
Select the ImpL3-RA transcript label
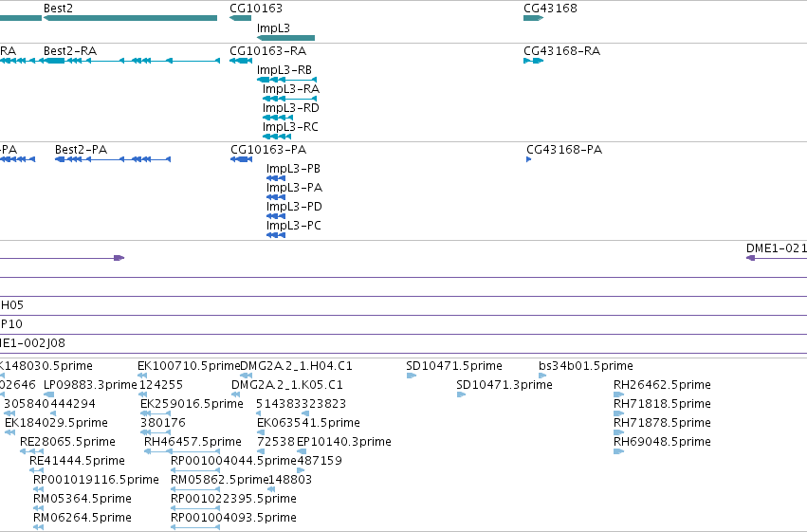click(291, 89)
